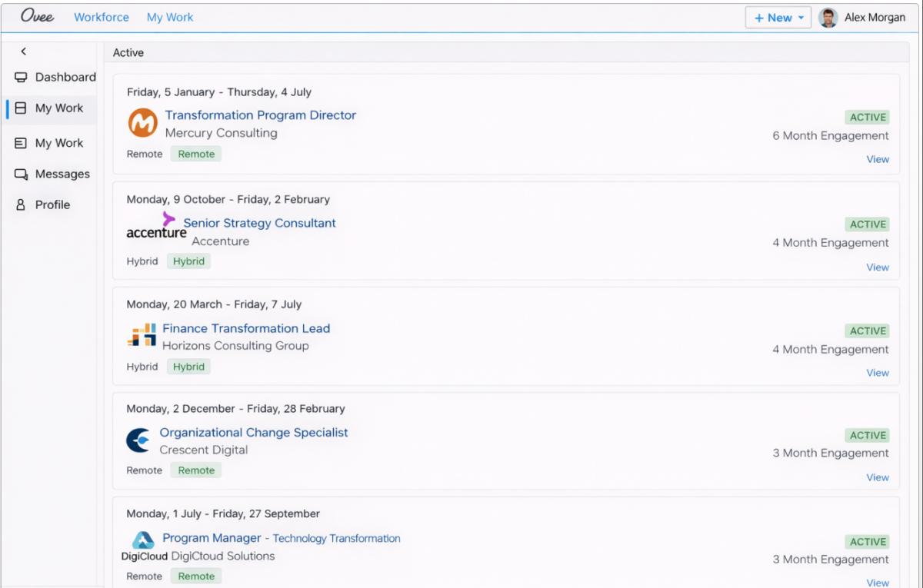Click the Profile person icon in sidebar
Image resolution: width=923 pixels, height=588 pixels.
pyautogui.click(x=21, y=205)
